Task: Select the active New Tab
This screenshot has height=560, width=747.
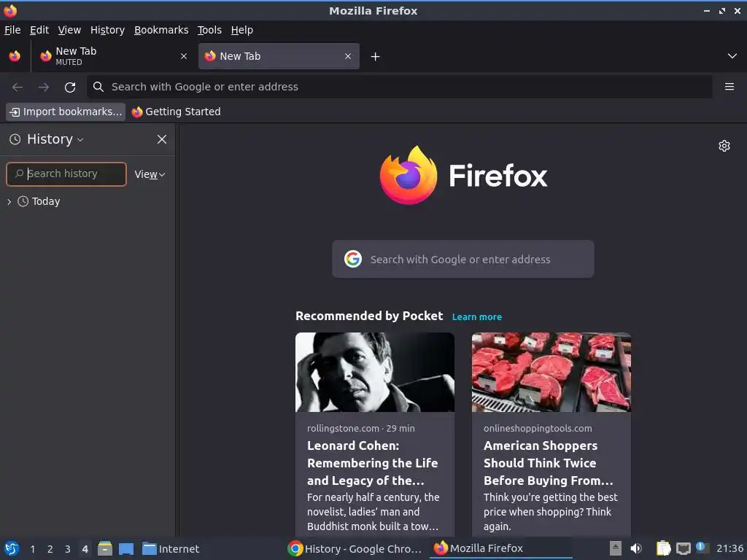Action: coord(279,56)
